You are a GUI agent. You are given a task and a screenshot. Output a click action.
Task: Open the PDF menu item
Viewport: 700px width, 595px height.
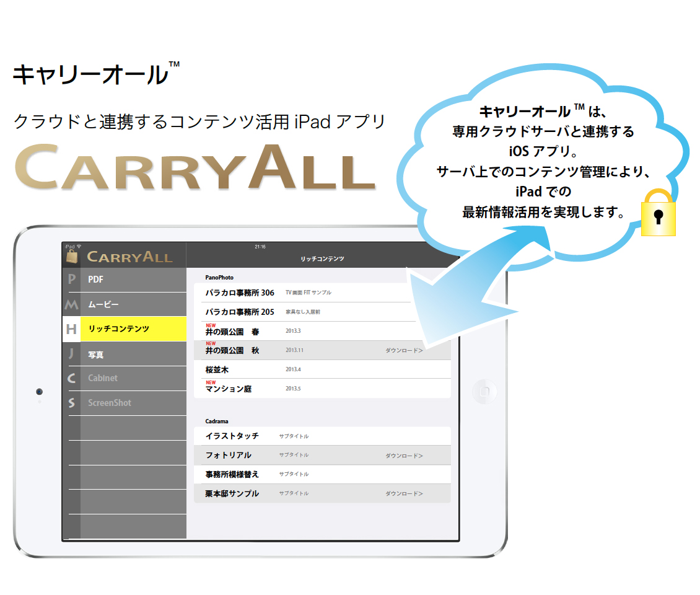(x=133, y=280)
